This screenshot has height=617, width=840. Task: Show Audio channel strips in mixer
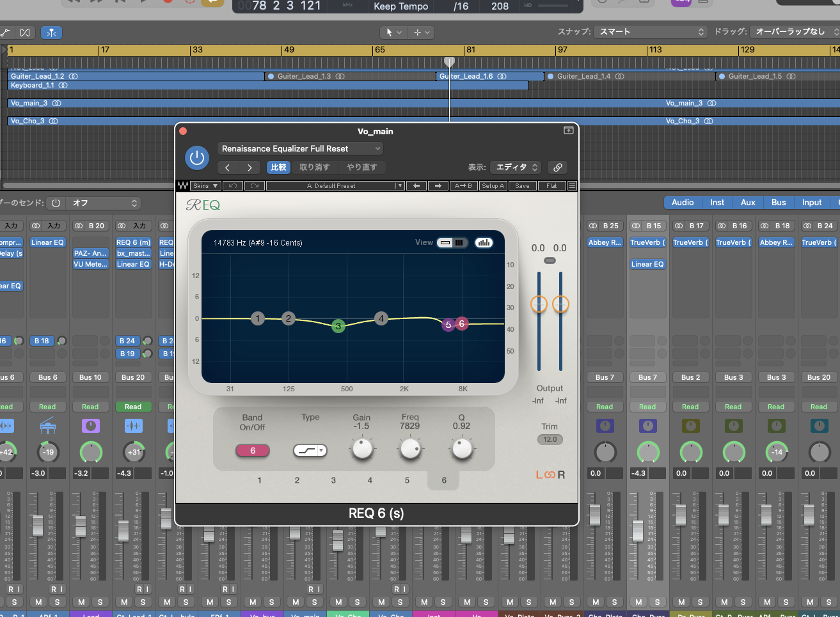[x=683, y=203]
